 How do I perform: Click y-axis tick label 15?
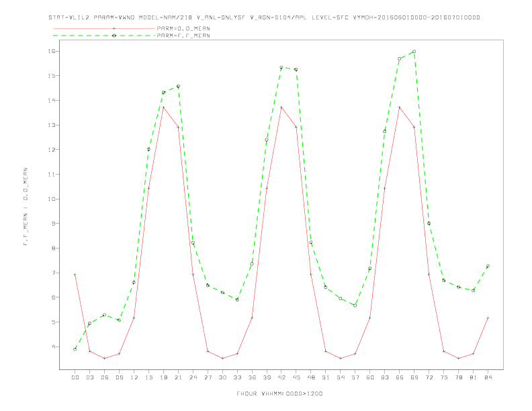tap(52, 76)
